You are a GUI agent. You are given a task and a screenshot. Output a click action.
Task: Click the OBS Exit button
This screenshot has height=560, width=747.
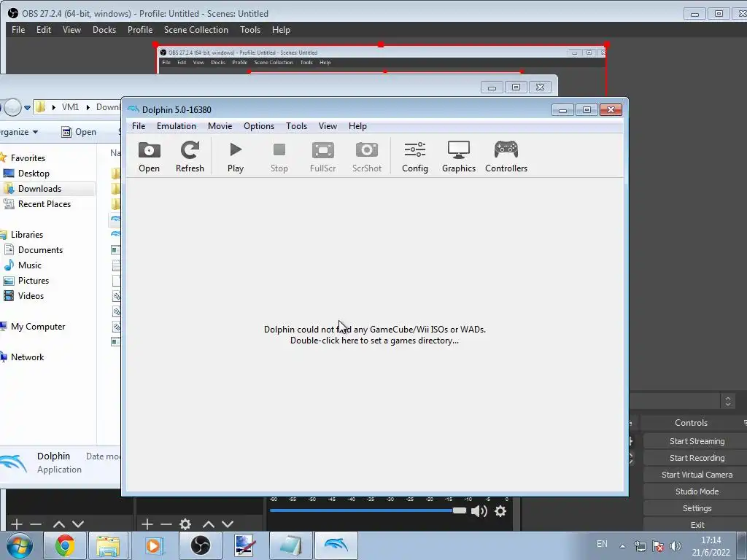pos(697,525)
